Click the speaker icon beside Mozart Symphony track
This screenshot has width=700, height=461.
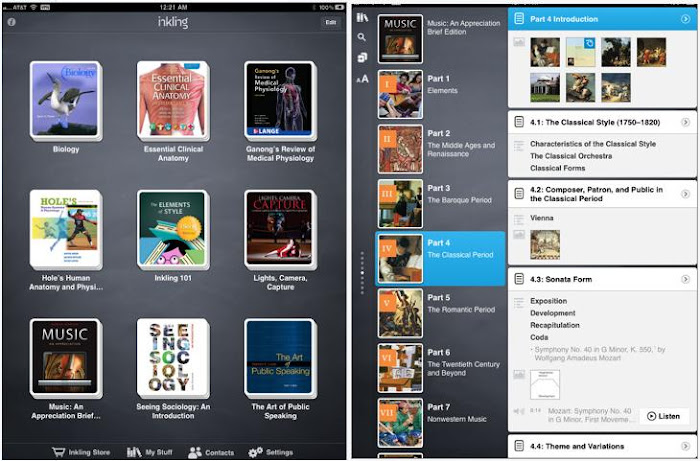pyautogui.click(x=518, y=411)
